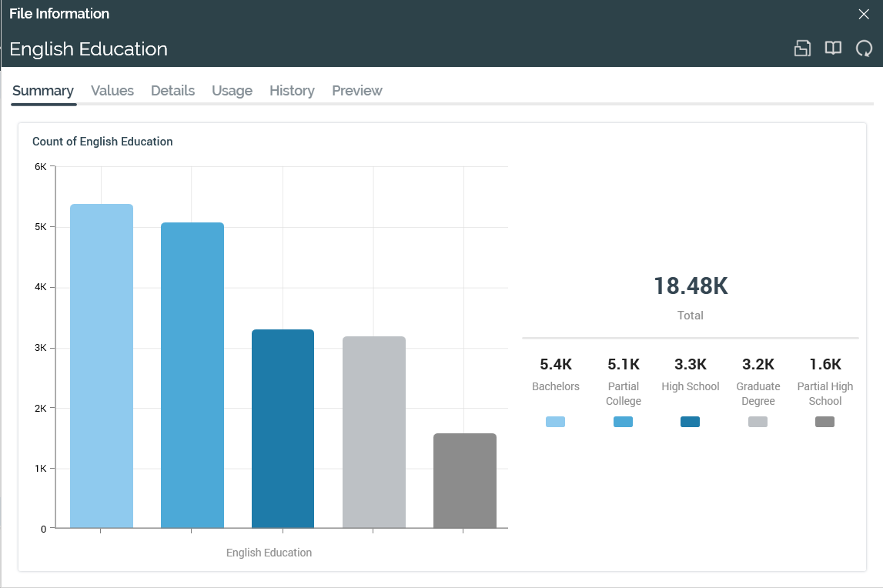
Task: Click the Partial College legend swatch
Action: (623, 422)
